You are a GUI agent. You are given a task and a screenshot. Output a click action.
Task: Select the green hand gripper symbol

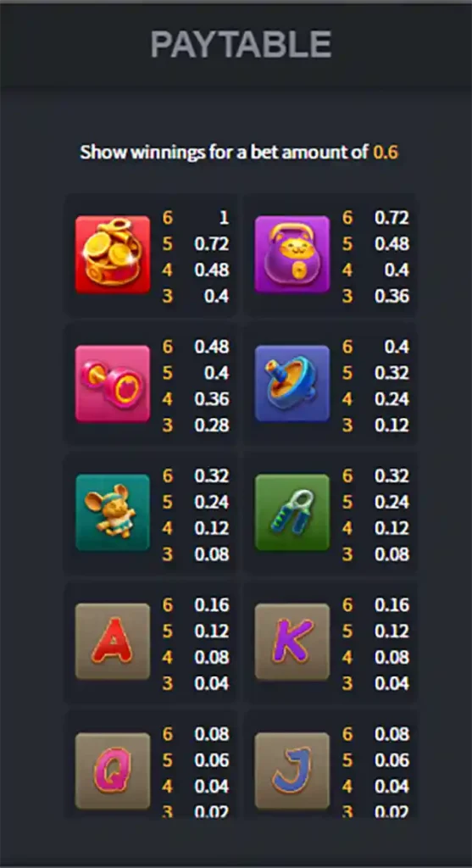coord(292,513)
